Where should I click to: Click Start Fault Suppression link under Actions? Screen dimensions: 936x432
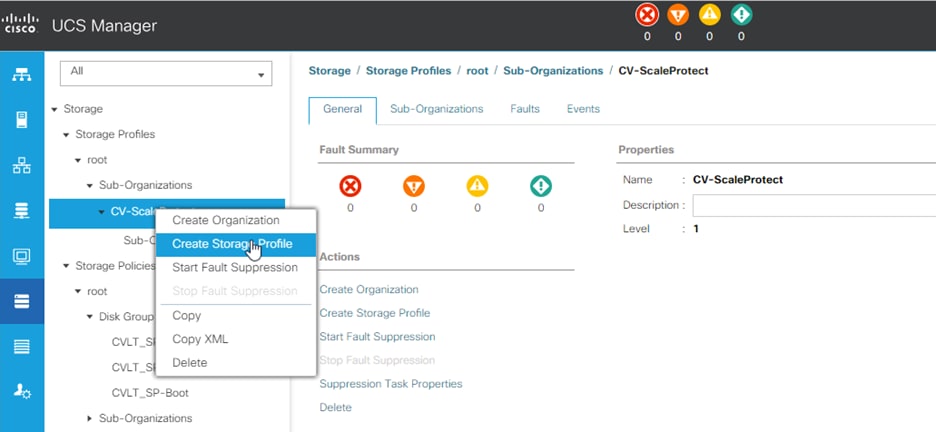pyautogui.click(x=377, y=337)
